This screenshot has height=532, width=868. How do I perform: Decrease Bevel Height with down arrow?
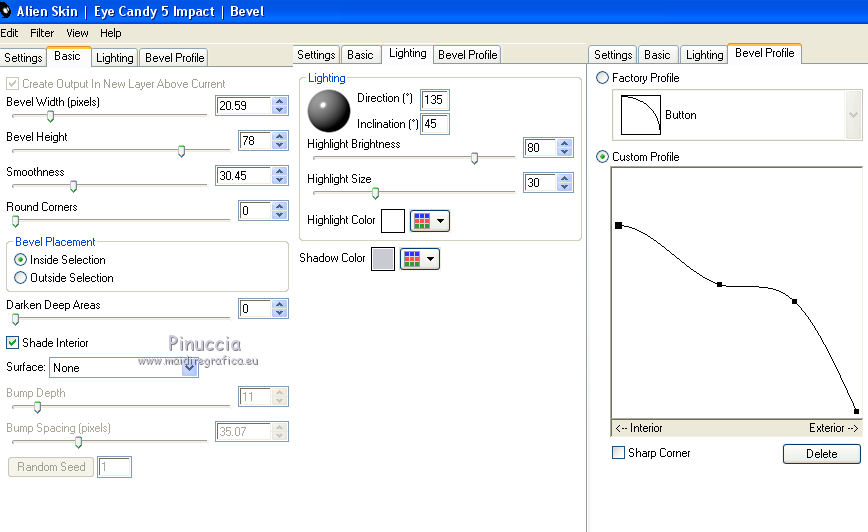[280, 145]
